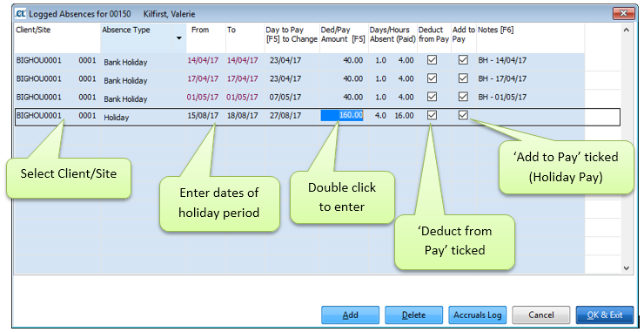This screenshot has height=332, width=644.
Task: Toggle Deduct from Pay for 14/04/17 Bank Holiday
Action: [x=432, y=60]
